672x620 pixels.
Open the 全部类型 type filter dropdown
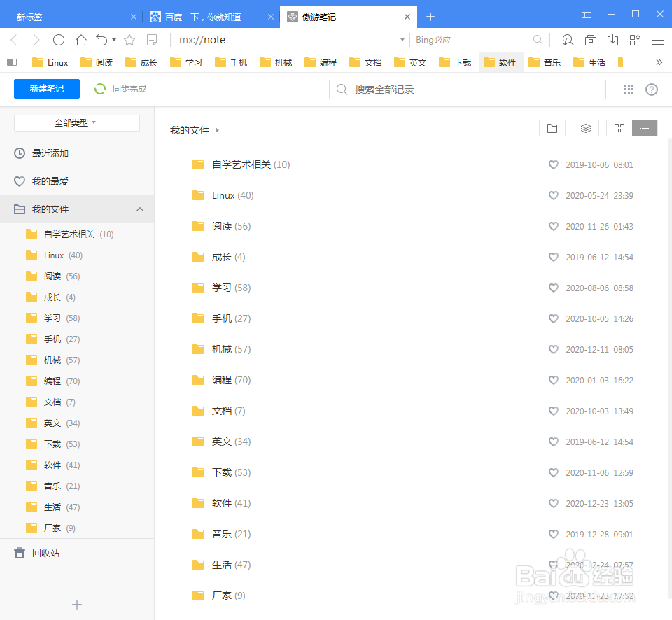[x=77, y=123]
